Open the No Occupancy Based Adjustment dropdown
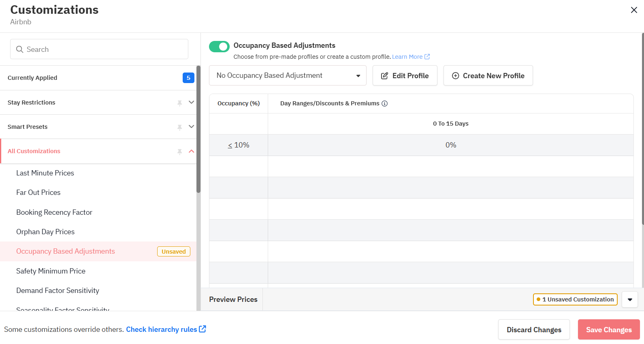 click(x=288, y=76)
